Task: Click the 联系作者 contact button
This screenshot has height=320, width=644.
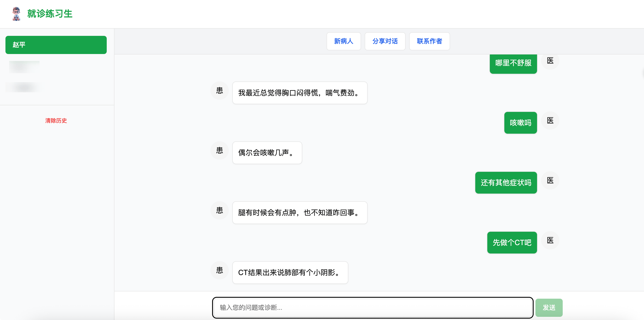Action: [429, 41]
